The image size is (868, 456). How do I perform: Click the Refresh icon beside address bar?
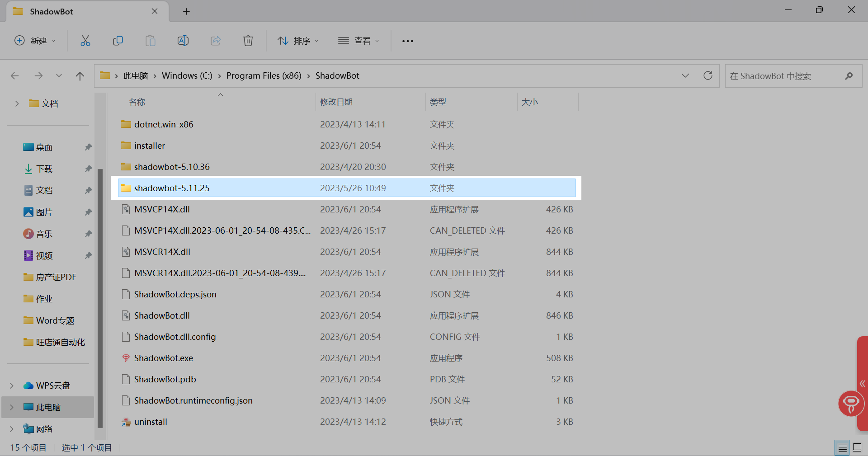[x=708, y=75]
